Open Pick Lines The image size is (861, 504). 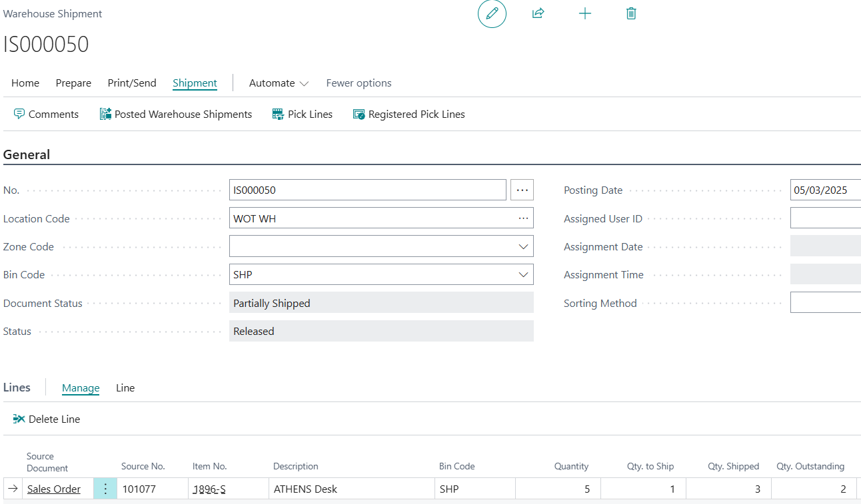tap(303, 115)
